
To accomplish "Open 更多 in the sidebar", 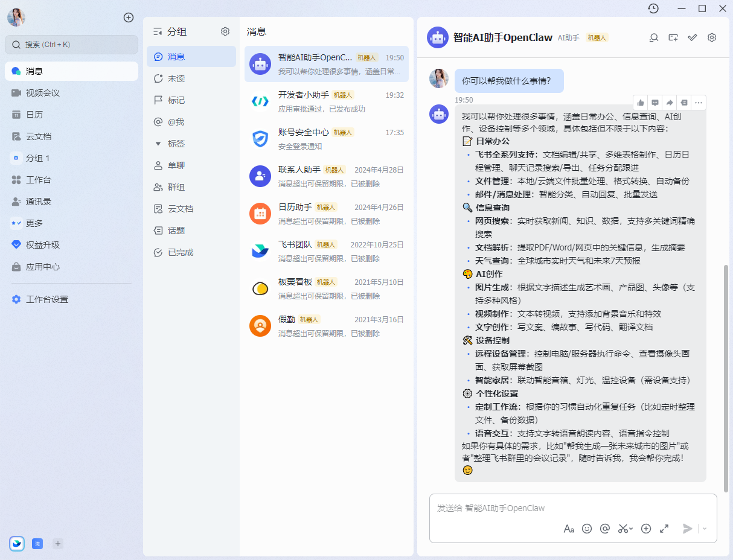I will (71, 223).
